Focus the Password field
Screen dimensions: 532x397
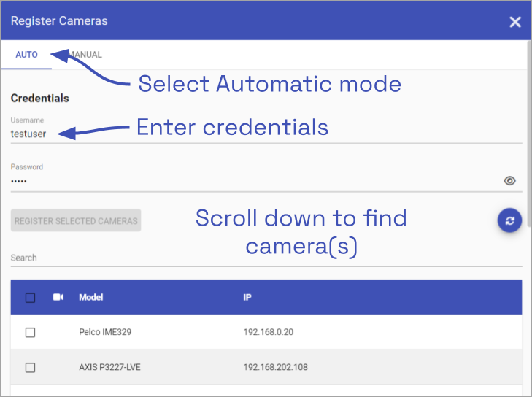pos(248,181)
